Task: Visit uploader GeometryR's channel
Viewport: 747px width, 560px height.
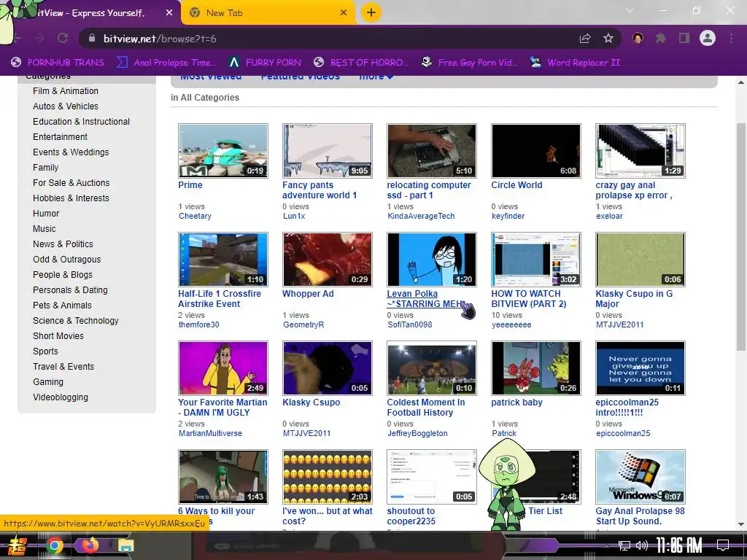Action: coord(303,324)
